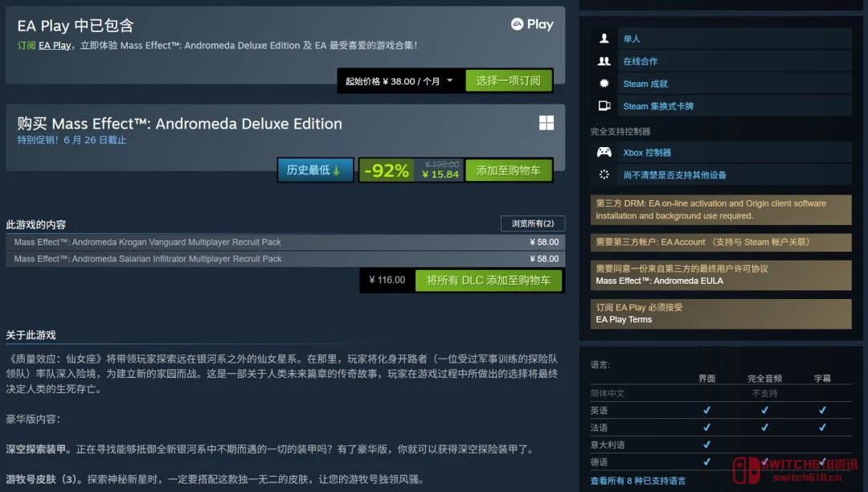
Task: Open 在线合作 category link
Action: click(x=641, y=61)
